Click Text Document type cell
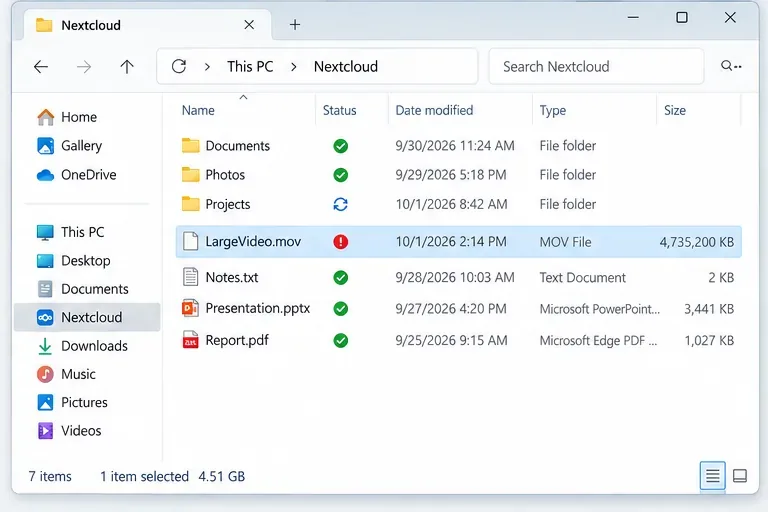768x512 pixels. (x=582, y=278)
